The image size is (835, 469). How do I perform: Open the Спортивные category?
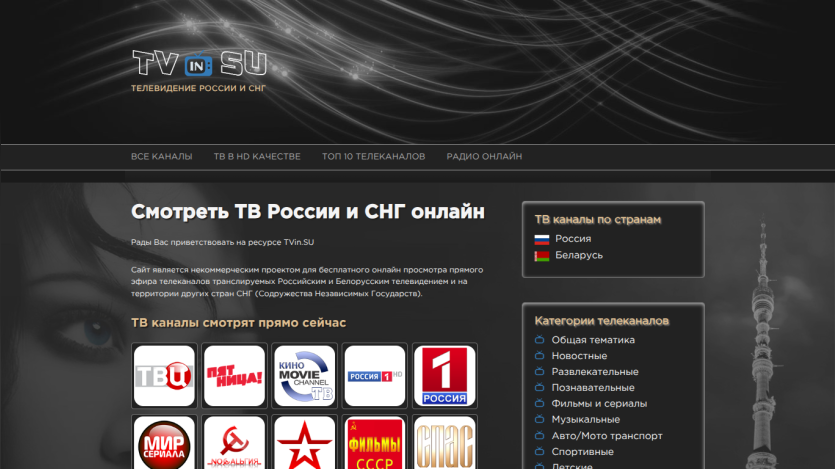click(x=583, y=451)
